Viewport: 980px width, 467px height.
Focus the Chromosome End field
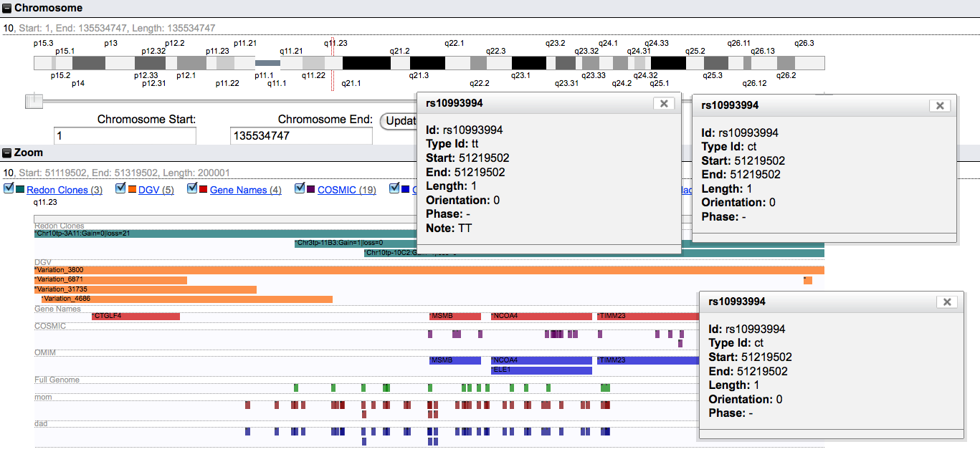301,135
